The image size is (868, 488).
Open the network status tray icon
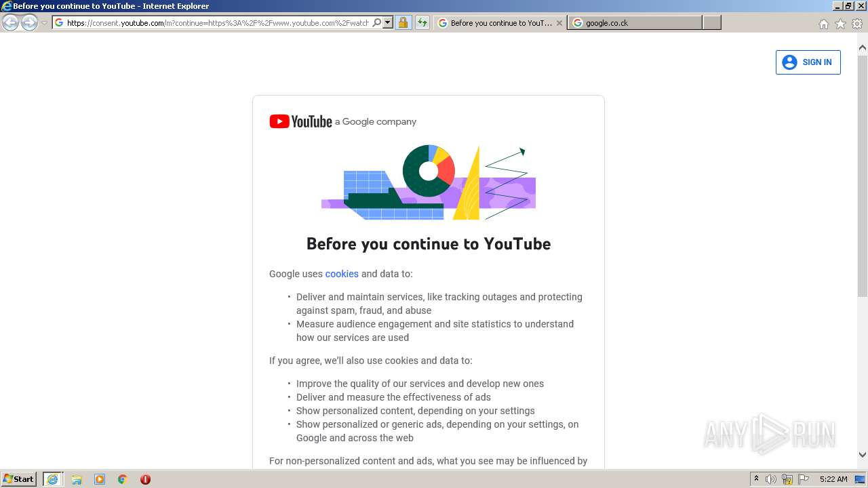tap(787, 479)
